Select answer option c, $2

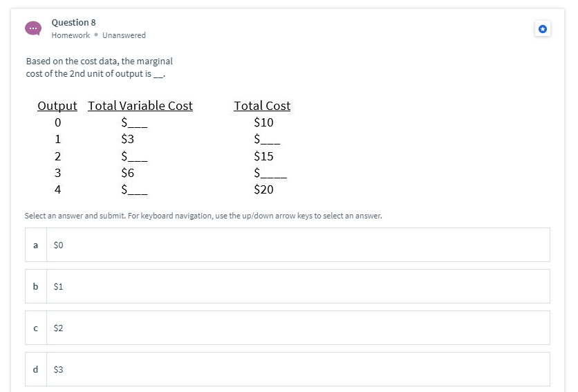pos(288,328)
